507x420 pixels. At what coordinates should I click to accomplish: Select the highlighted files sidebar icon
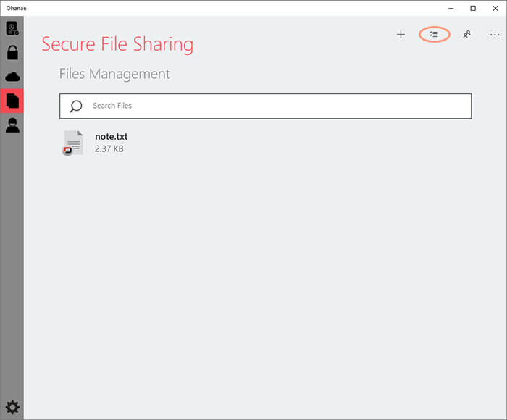[12, 101]
